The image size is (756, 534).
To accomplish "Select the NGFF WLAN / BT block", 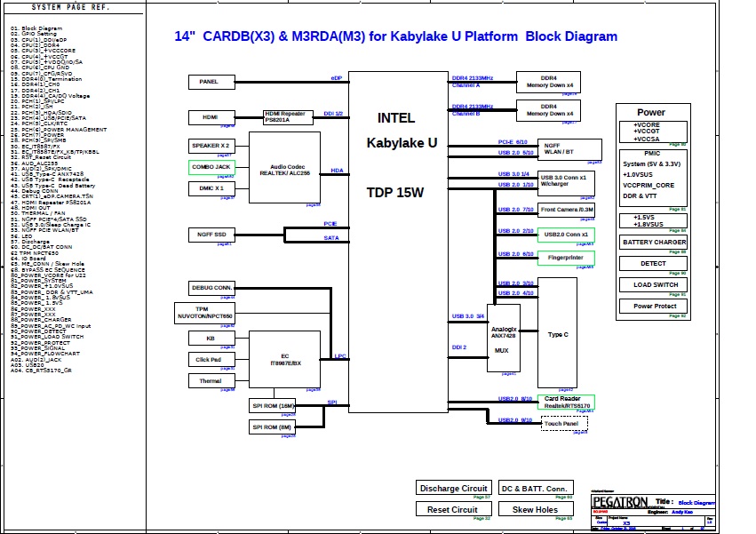I will pos(570,149).
